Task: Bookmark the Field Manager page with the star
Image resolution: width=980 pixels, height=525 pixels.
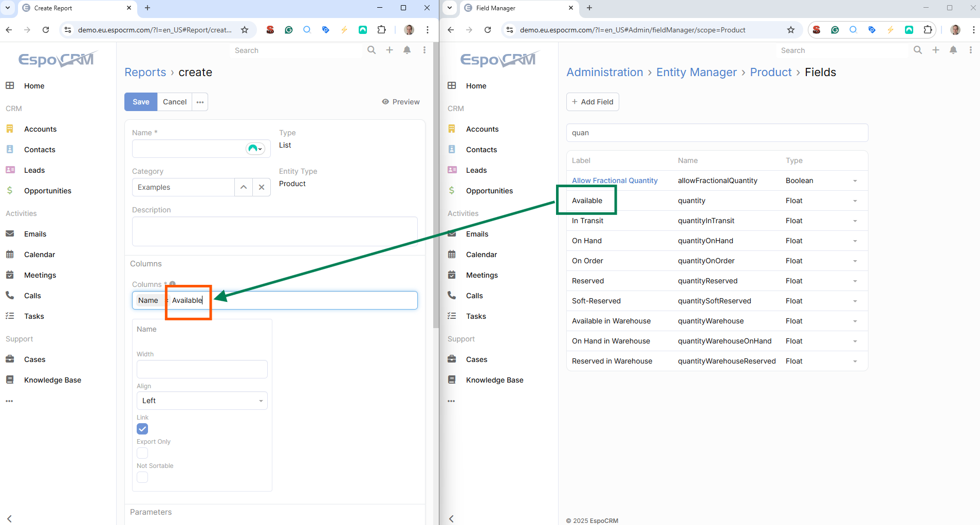Action: click(x=790, y=30)
